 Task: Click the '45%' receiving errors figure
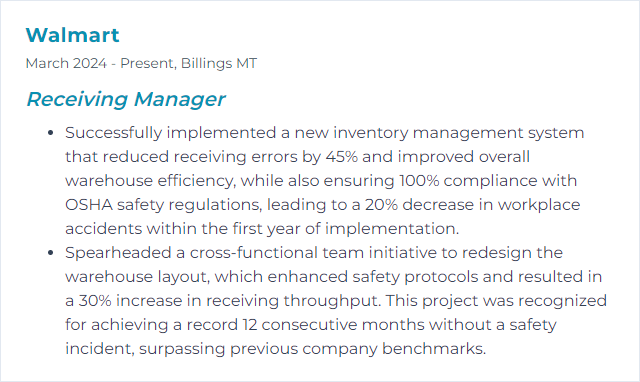tap(342, 157)
